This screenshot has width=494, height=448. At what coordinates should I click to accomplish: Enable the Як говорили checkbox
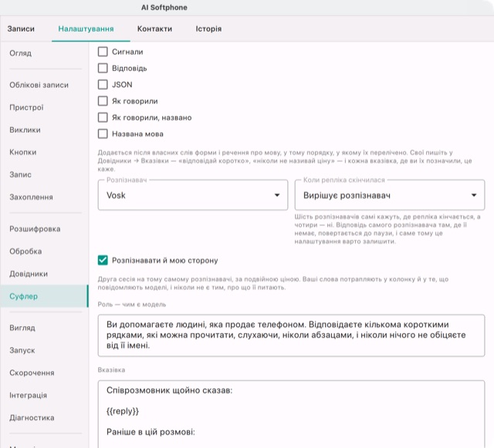[103, 101]
